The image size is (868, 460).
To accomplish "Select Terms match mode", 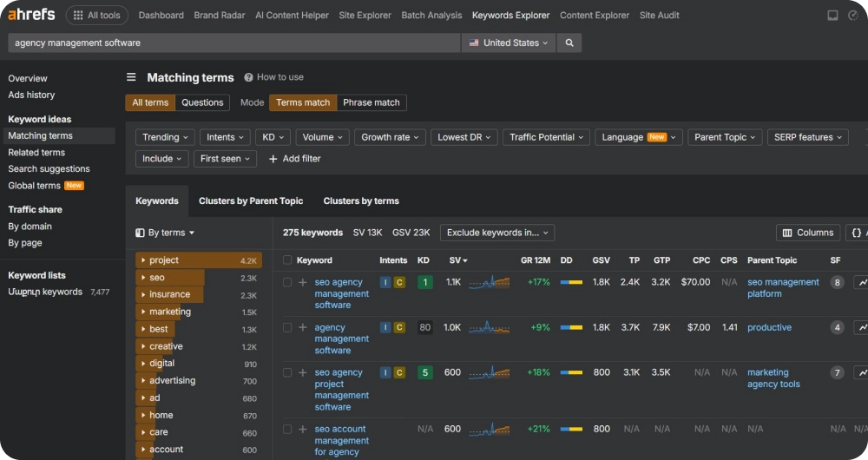I will click(303, 102).
